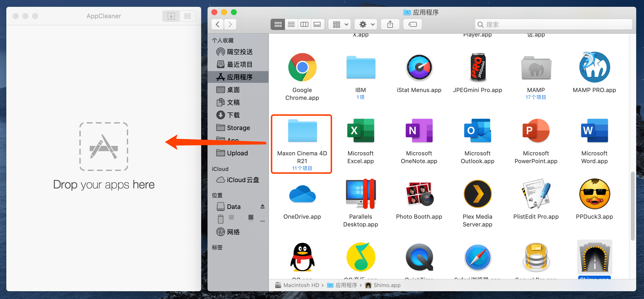Screen dimensions: 644x299
Task: Click the Finder Share button
Action: click(x=390, y=24)
